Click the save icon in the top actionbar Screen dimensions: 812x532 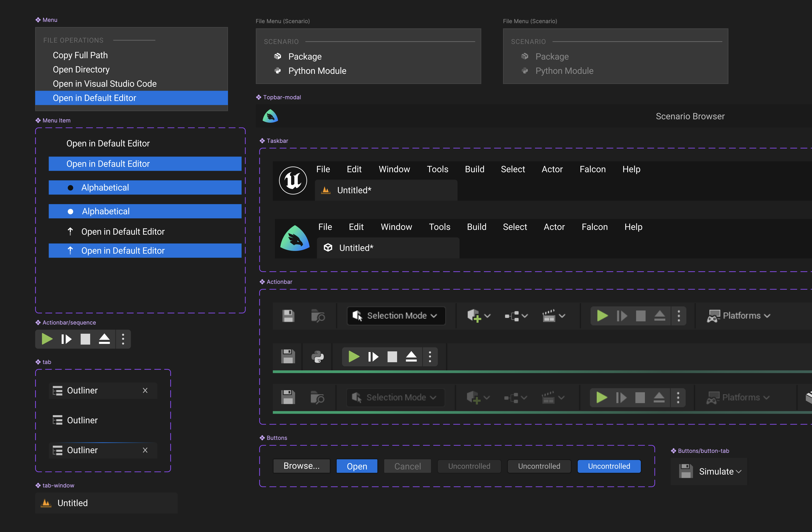tap(288, 316)
